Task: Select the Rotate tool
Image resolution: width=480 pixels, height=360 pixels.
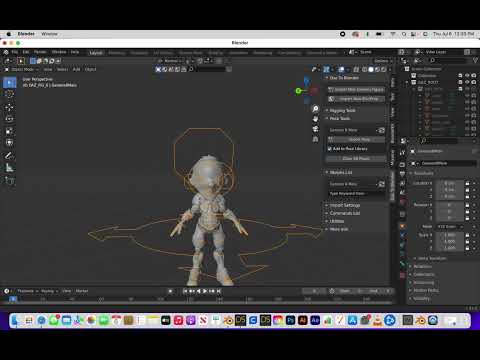Action: [x=9, y=119]
